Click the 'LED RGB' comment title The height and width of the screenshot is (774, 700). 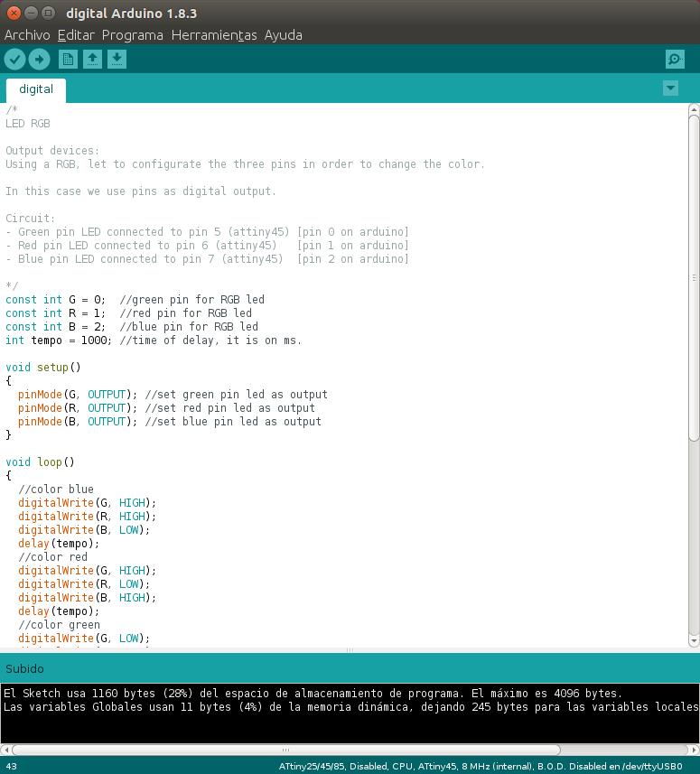28,124
